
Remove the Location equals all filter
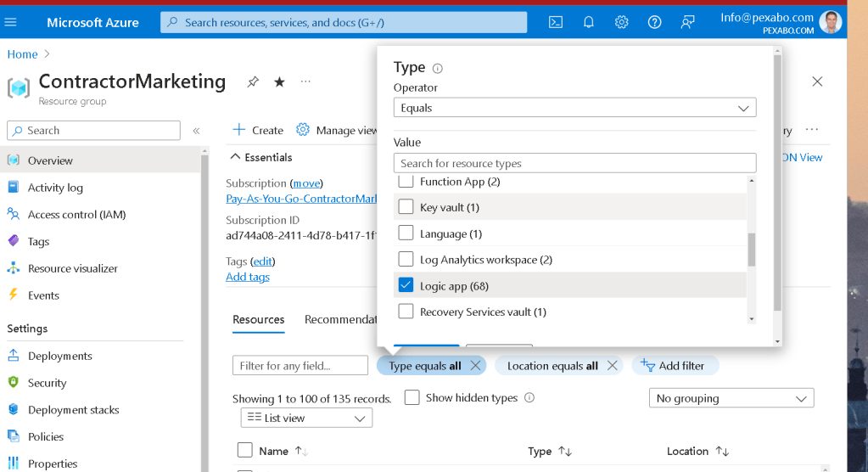click(612, 365)
